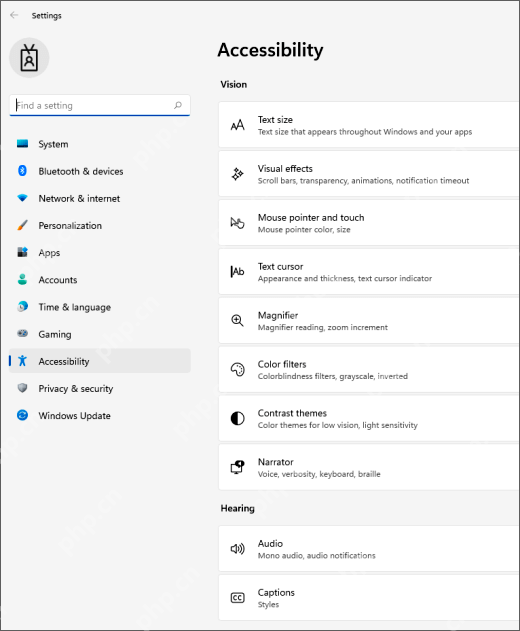
Task: Click the Personalization paintbrush icon
Action: click(23, 225)
